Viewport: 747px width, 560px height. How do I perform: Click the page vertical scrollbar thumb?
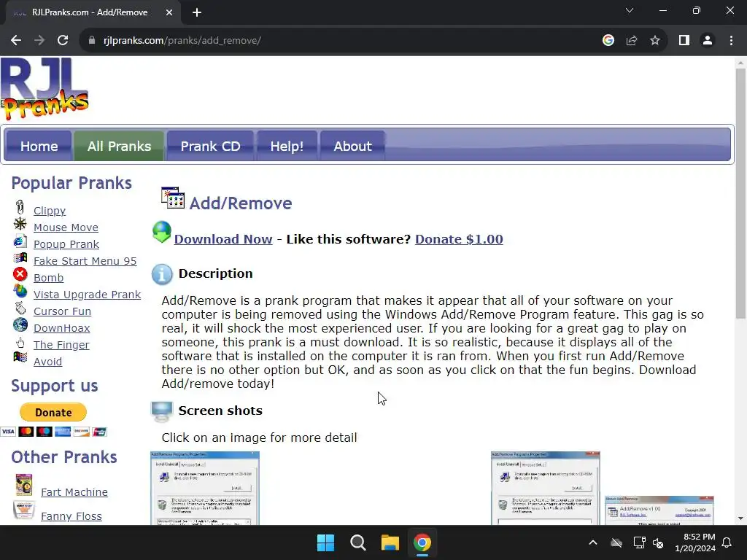(740, 193)
